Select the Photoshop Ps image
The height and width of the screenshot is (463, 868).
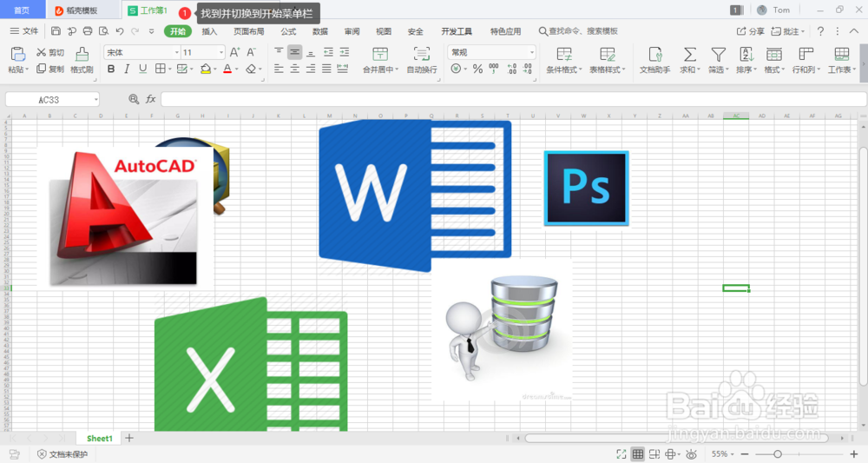586,189
